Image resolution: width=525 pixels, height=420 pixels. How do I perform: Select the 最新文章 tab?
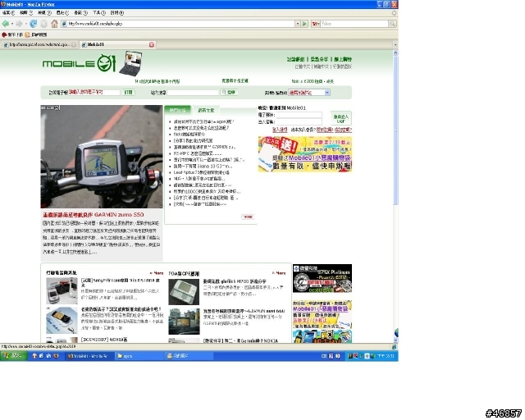(x=206, y=110)
